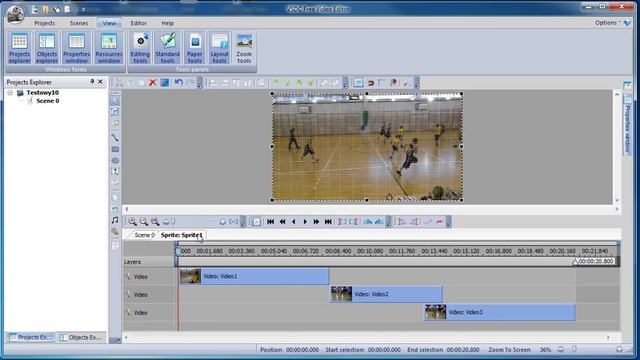Jump to the start of the timeline
Viewport: 640px width, 360px height.
click(270, 222)
